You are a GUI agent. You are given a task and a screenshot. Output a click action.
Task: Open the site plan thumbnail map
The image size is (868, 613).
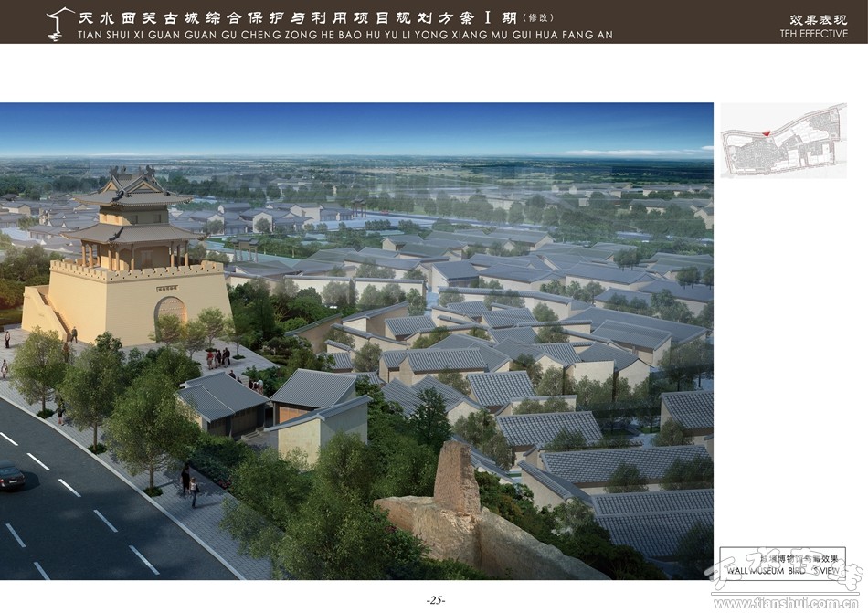783,141
